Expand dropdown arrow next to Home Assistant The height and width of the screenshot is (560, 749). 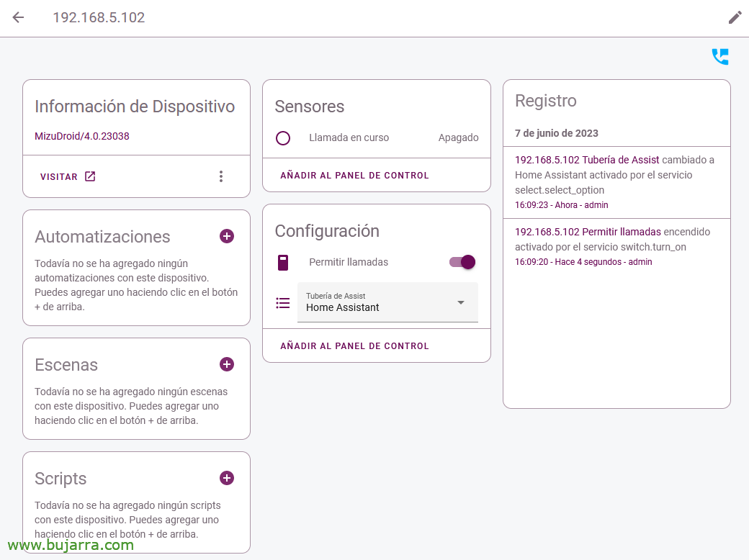pyautogui.click(x=460, y=303)
